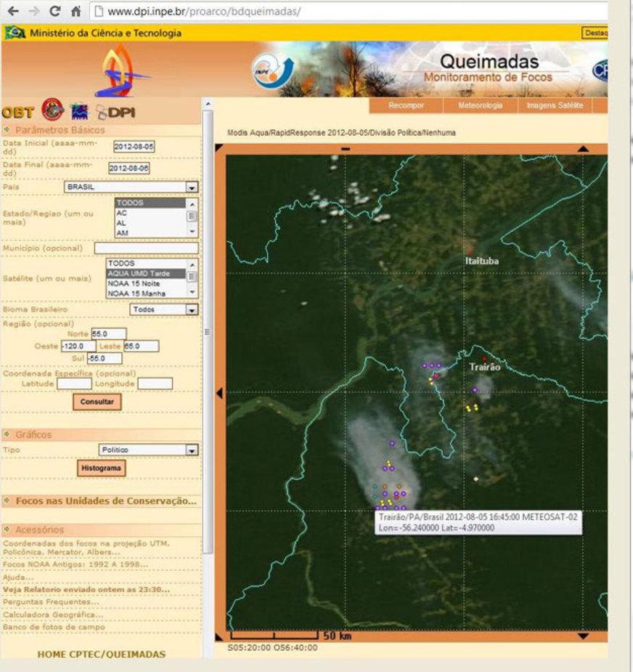Screen dimensions: 633x672
Task: Open the Recompor tab
Action: 406,105
